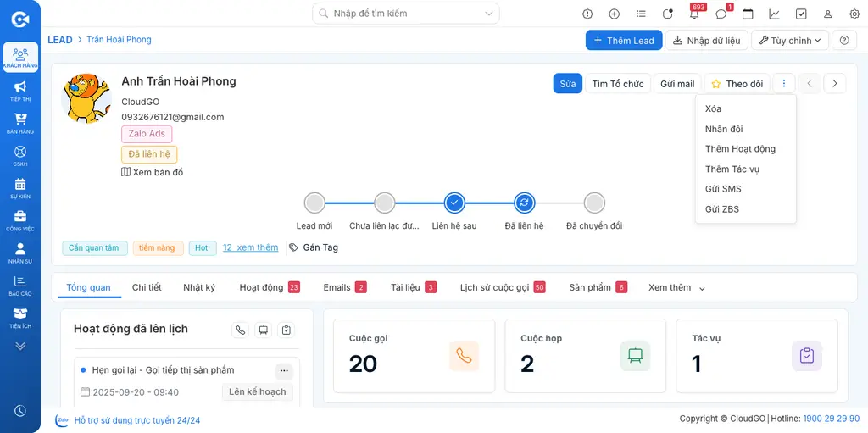Select Gửi ZBS from the menu
The image size is (868, 433).
[746, 209]
